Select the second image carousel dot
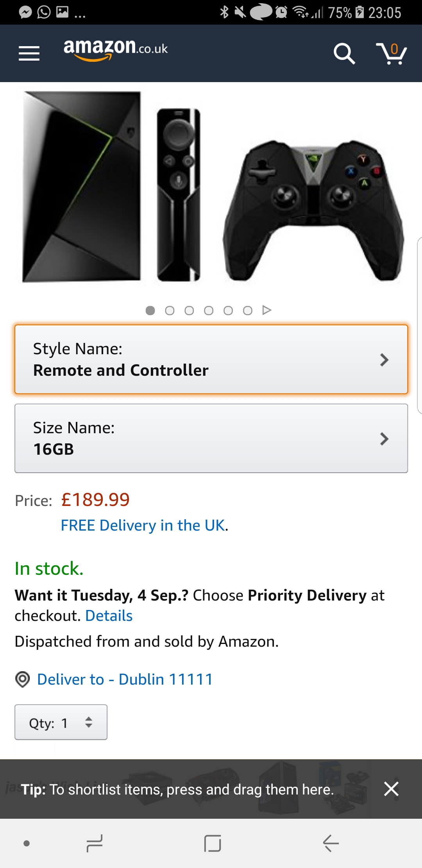This screenshot has width=422, height=868. point(170,310)
